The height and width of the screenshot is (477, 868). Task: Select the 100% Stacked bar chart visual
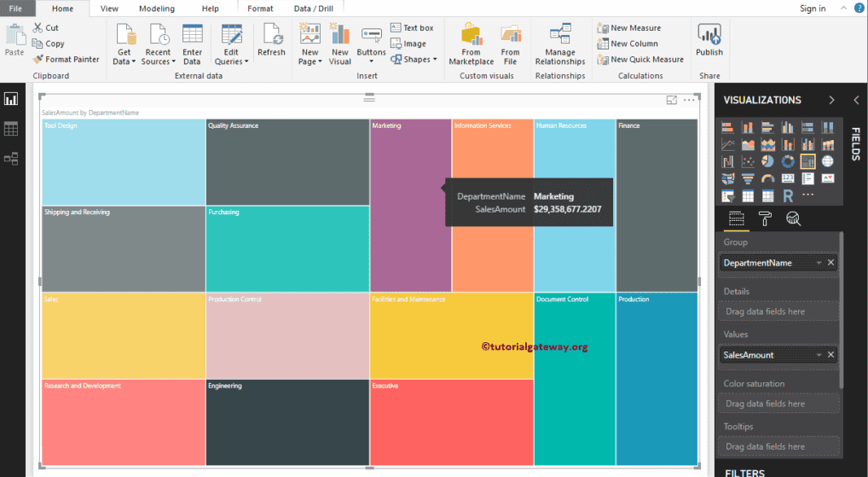807,128
